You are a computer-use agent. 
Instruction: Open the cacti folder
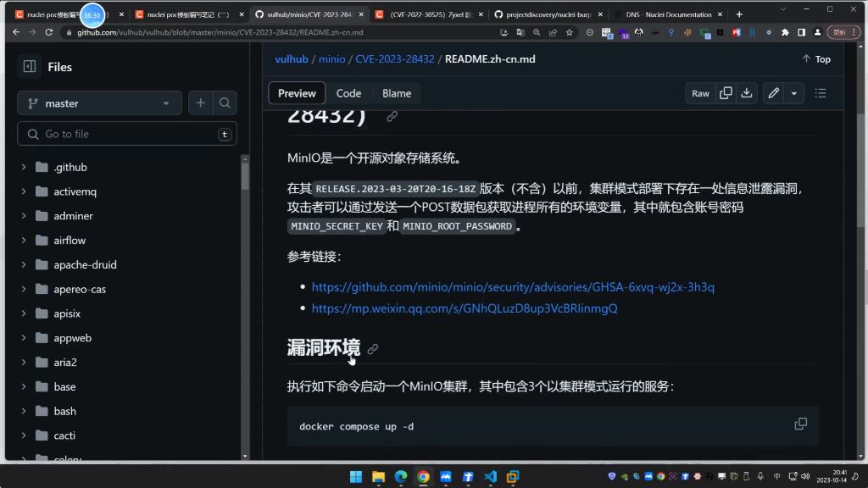tap(64, 435)
